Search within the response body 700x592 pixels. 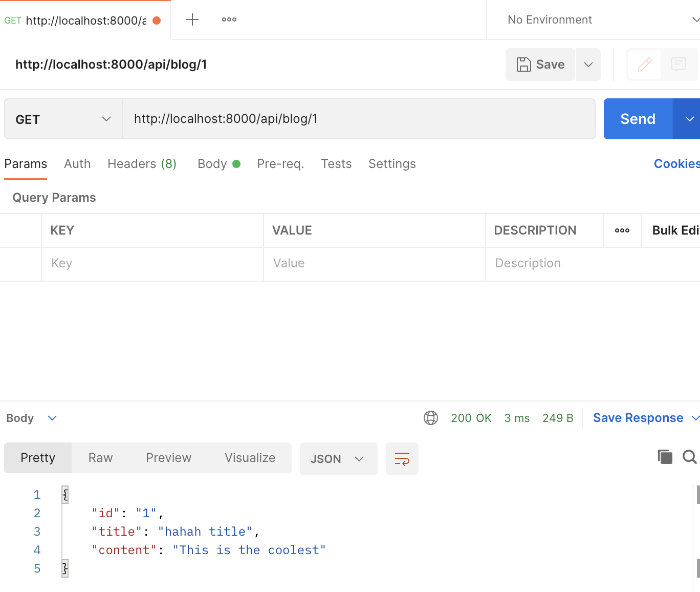(690, 456)
